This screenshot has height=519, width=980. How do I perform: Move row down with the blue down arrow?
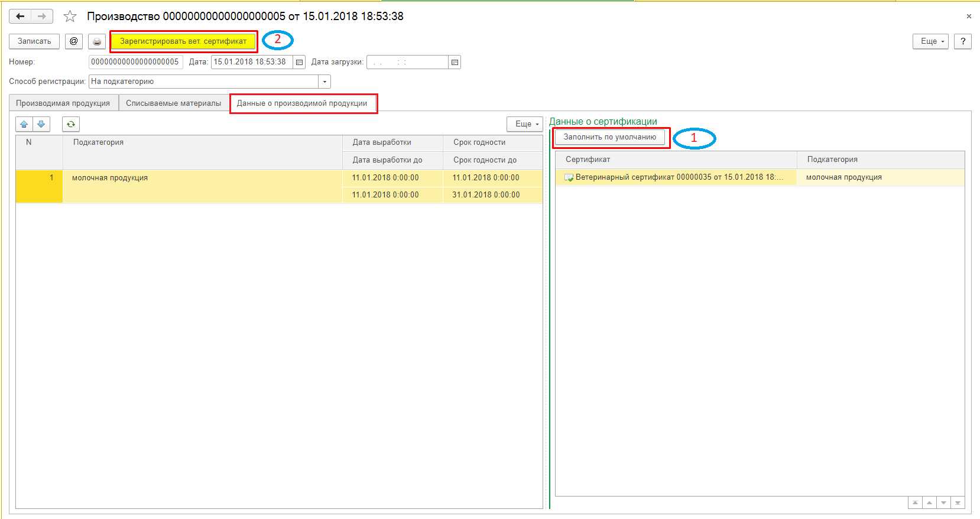pyautogui.click(x=41, y=124)
